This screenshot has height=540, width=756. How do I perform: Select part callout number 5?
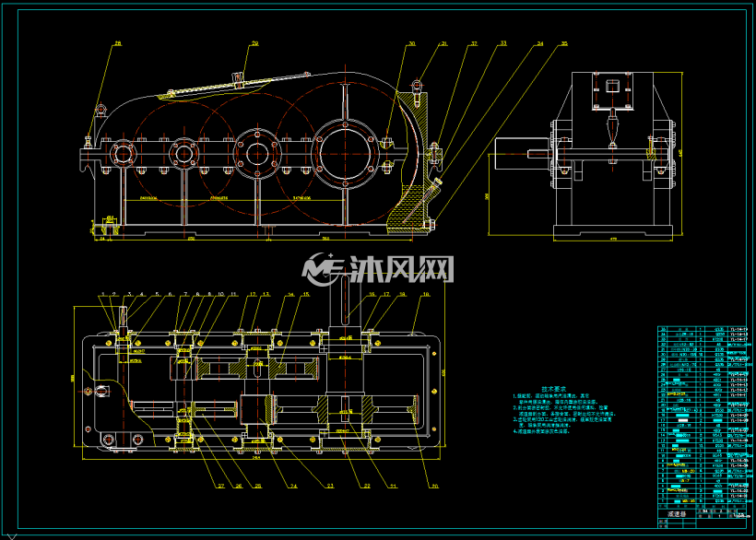[157, 294]
